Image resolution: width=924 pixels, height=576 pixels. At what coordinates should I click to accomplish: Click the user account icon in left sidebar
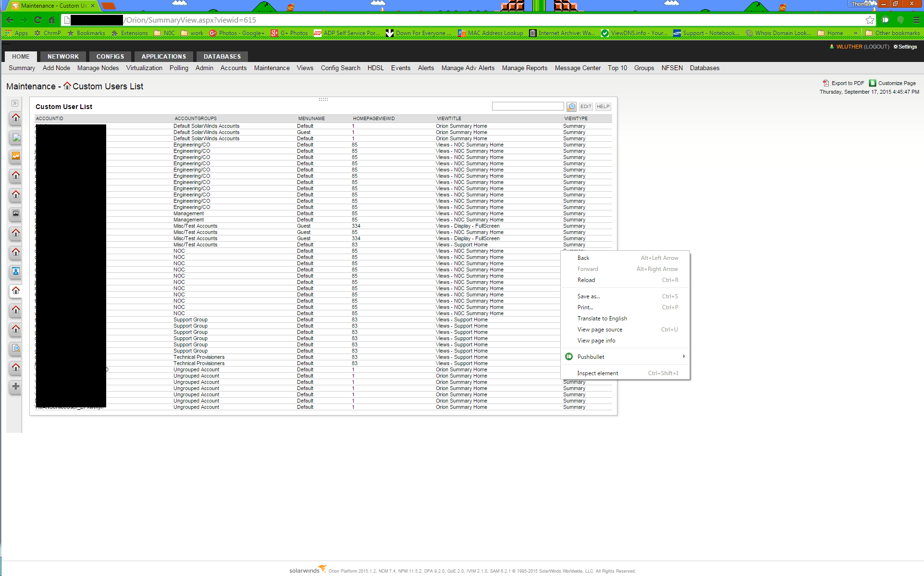click(x=15, y=272)
